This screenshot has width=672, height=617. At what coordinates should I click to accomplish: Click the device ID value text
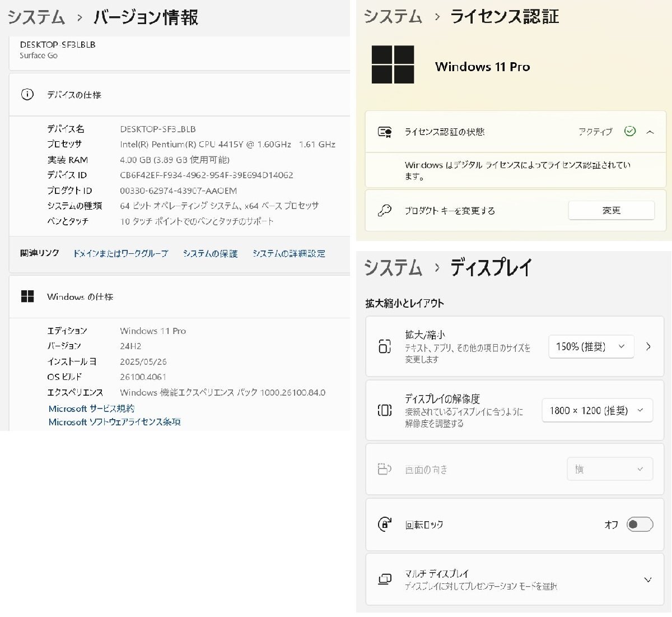[207, 175]
